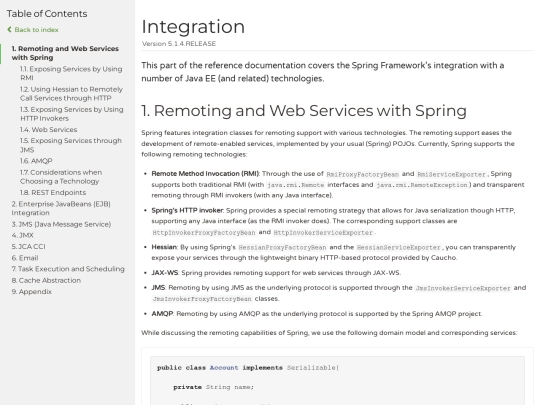Click the RmiServiceExporter code term
Screen dimensions: 540x405
pos(451,174)
